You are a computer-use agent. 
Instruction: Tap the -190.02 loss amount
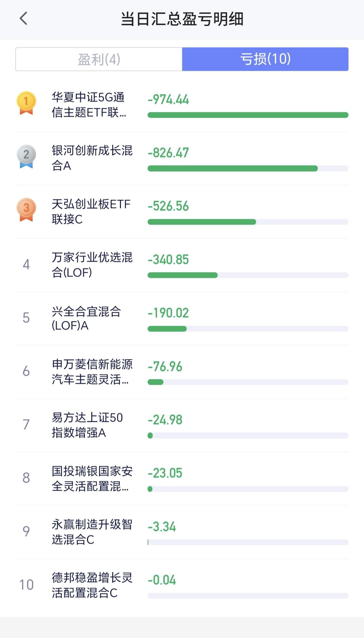(x=168, y=313)
